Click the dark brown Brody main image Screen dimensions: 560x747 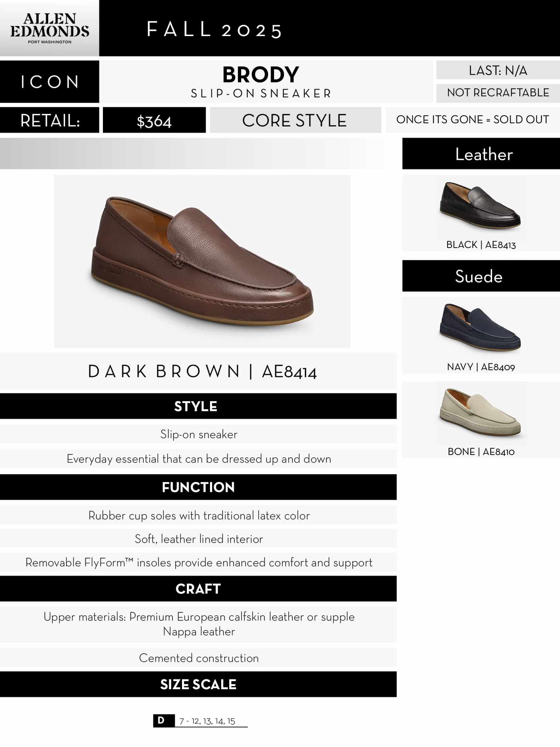coord(202,261)
